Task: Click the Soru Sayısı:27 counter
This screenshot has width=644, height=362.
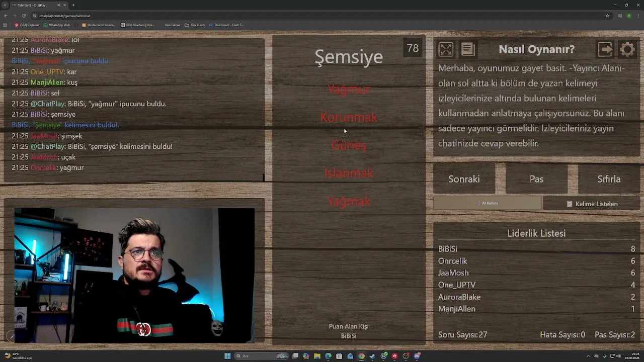Action: tap(462, 334)
